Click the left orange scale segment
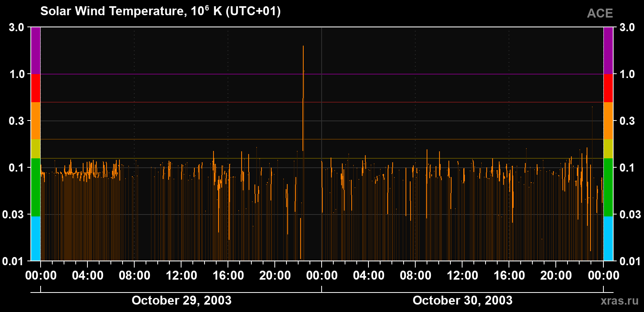The image size is (644, 312). [36, 121]
